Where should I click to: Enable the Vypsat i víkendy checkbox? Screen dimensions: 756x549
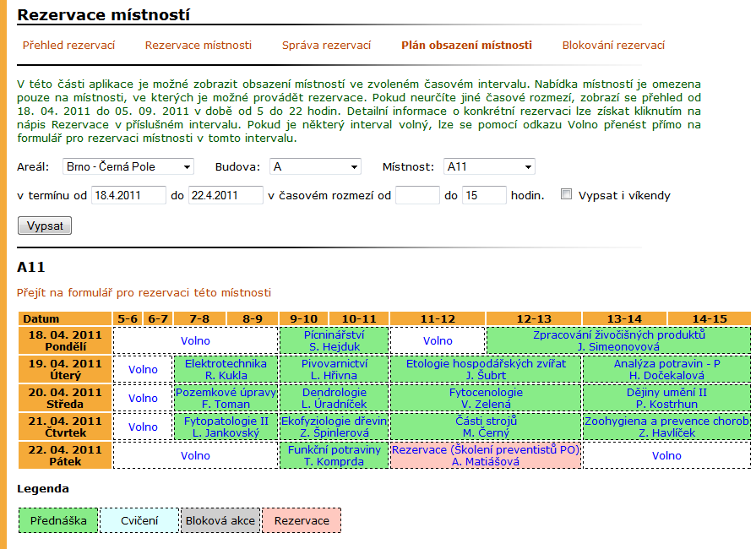[567, 194]
